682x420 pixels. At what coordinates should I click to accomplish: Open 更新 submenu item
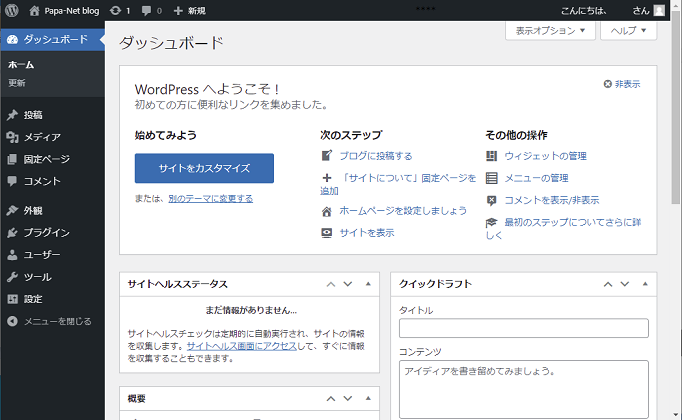17,83
